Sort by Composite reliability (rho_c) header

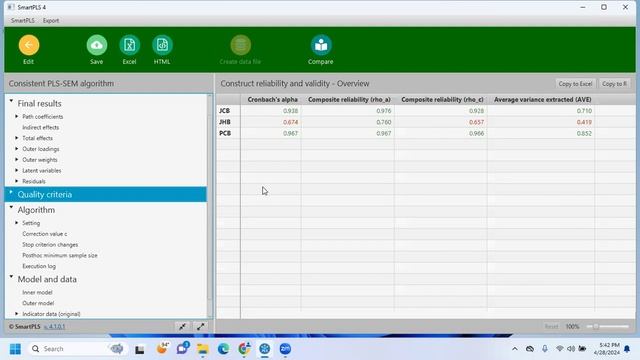[x=442, y=100]
